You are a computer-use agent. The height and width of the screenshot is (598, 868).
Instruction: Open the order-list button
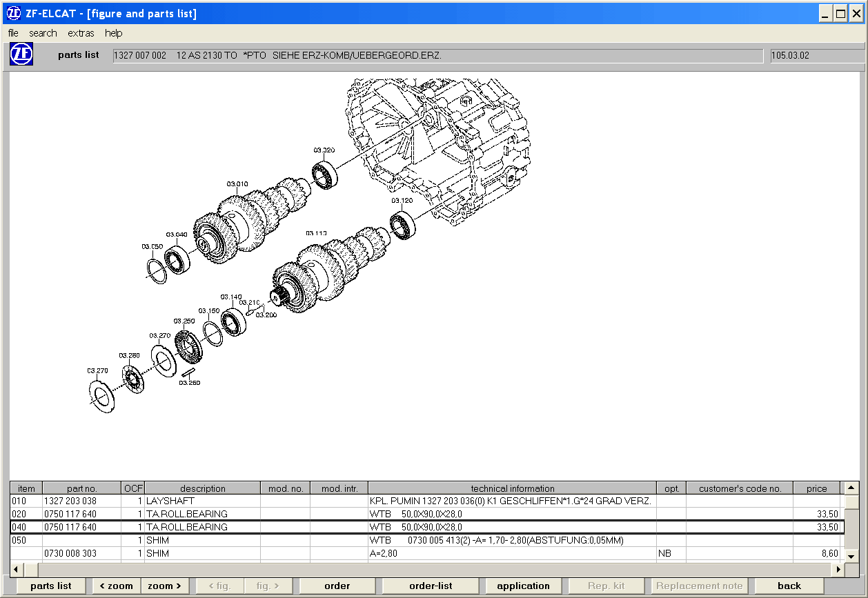[431, 586]
